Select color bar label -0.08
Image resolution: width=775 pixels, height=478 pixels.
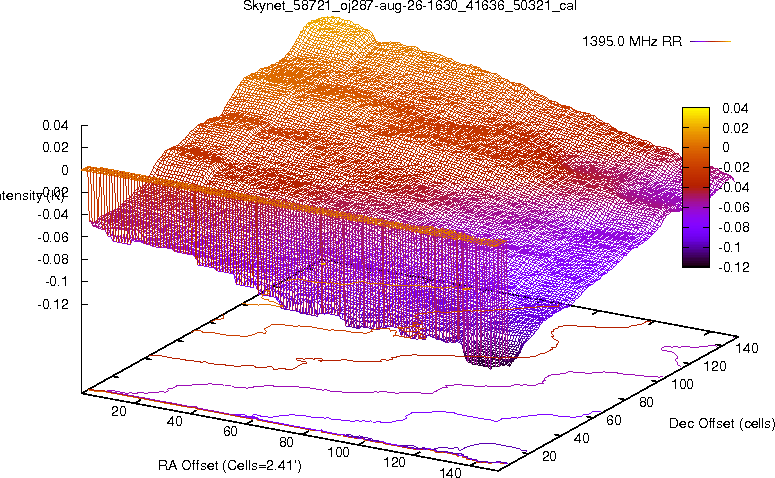[733, 227]
